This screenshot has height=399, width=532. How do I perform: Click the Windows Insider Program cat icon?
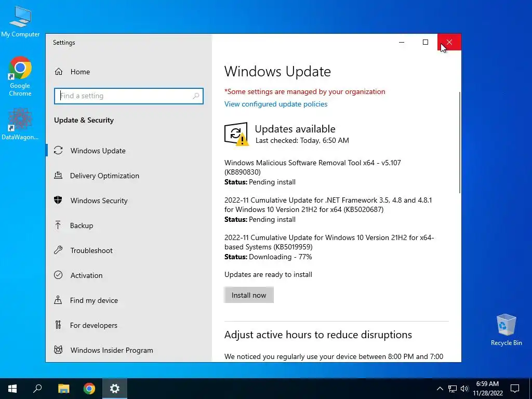pos(58,350)
